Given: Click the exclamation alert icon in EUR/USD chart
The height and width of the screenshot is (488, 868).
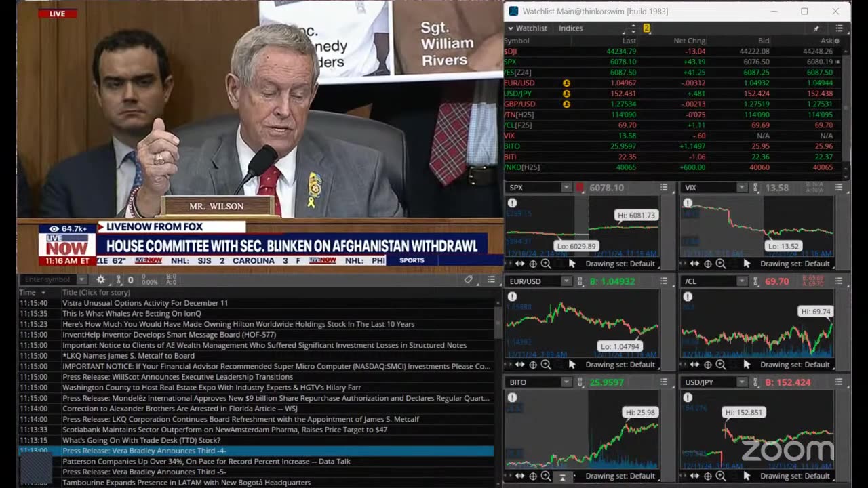Looking at the screenshot, I should tap(513, 297).
